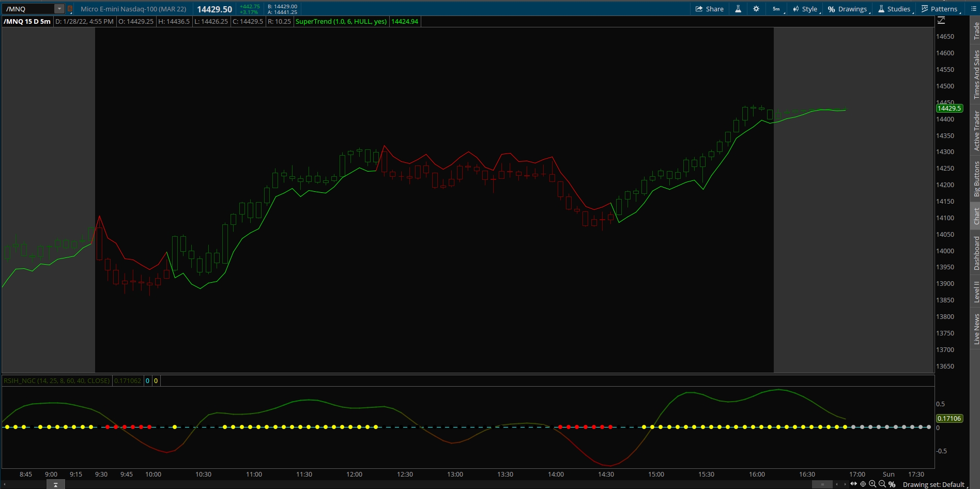Click the orange symbol link icon
Image resolution: width=980 pixels, height=489 pixels.
tap(70, 9)
